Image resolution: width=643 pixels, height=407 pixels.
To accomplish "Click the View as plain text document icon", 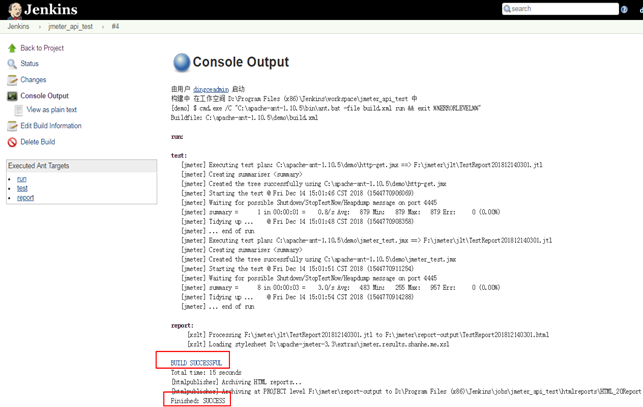I will [18, 110].
